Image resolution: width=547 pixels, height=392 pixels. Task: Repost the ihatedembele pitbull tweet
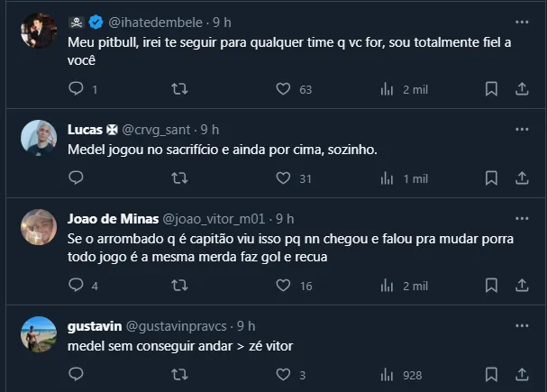179,89
